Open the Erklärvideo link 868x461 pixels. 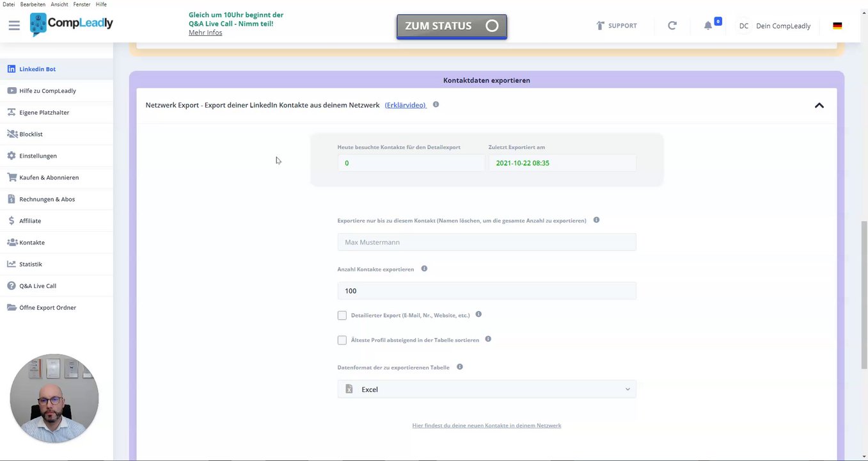tap(406, 105)
